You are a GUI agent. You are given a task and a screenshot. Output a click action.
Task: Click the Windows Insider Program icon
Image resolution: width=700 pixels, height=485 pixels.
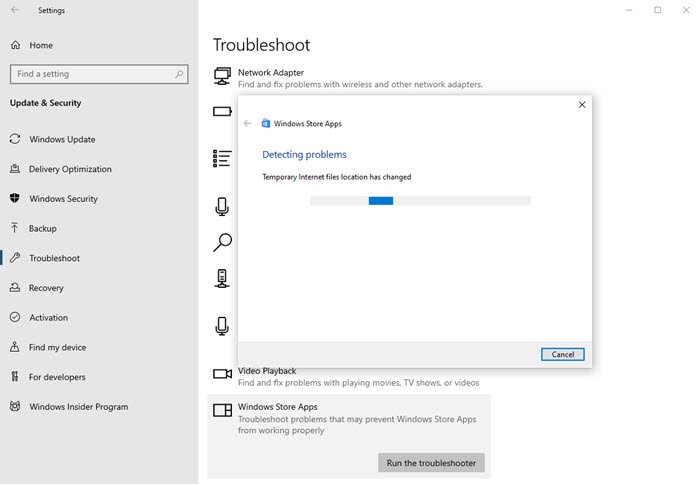click(15, 407)
